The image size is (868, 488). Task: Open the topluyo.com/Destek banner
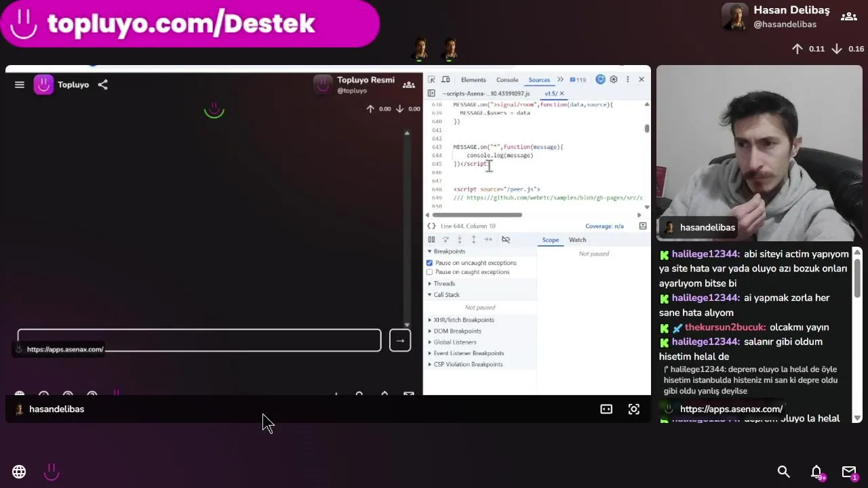pyautogui.click(x=190, y=24)
